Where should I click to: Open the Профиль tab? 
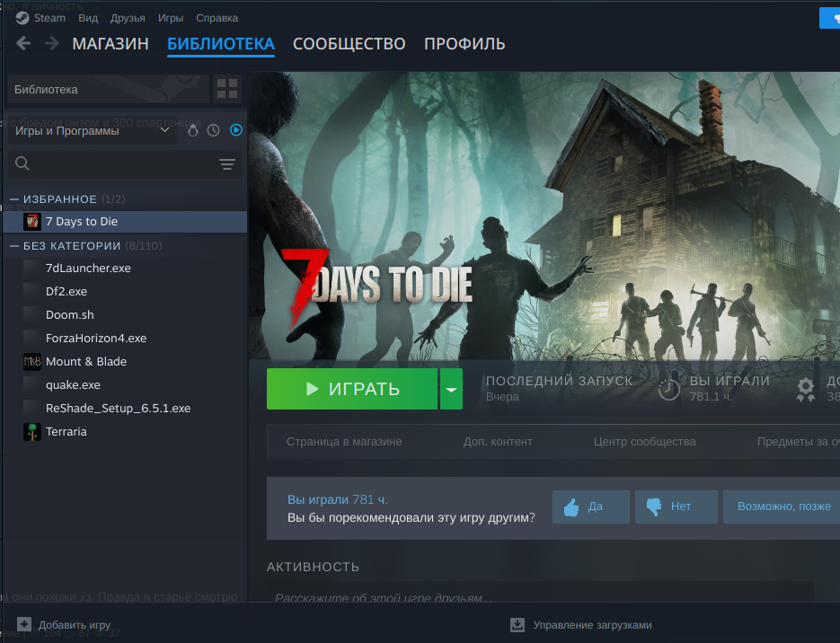[464, 44]
